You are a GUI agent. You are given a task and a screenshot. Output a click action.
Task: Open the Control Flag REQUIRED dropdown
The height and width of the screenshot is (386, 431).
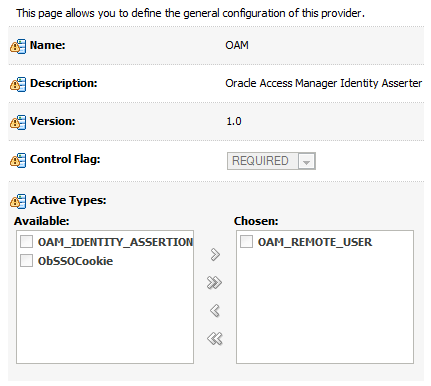point(271,161)
